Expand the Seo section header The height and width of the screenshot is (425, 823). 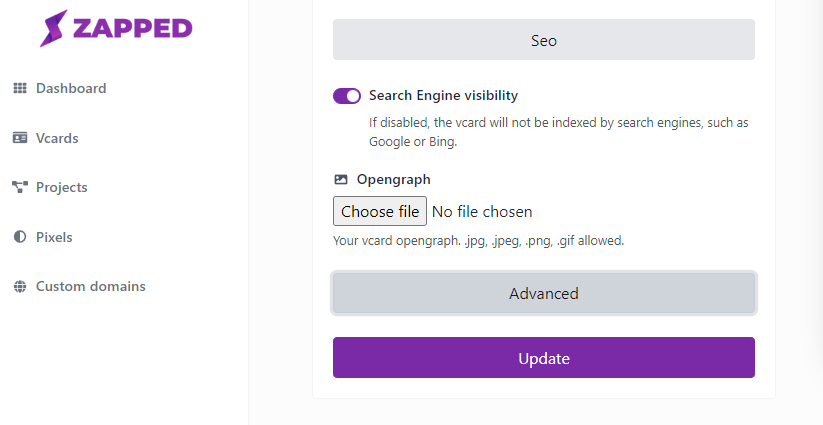[x=544, y=40]
